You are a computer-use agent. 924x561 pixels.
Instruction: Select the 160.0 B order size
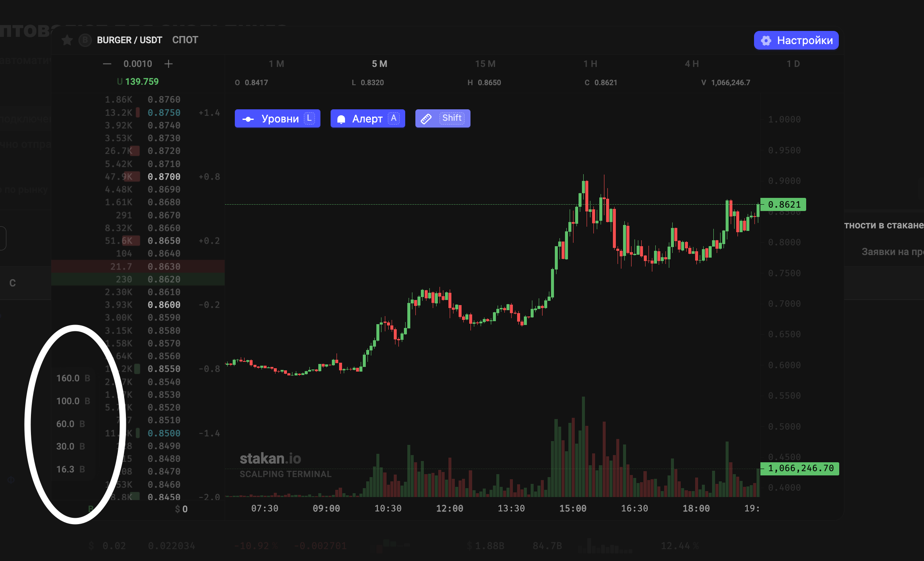tap(73, 378)
